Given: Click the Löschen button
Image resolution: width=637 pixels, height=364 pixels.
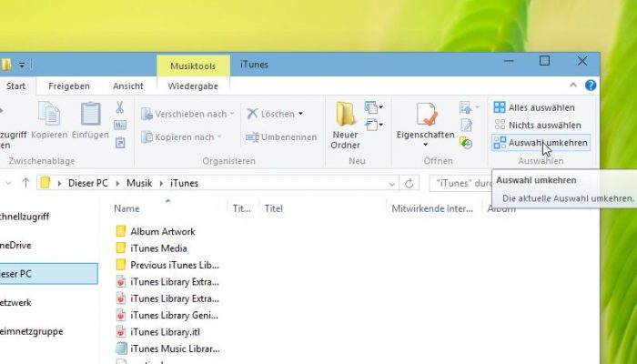Looking at the screenshot, I should coord(270,114).
